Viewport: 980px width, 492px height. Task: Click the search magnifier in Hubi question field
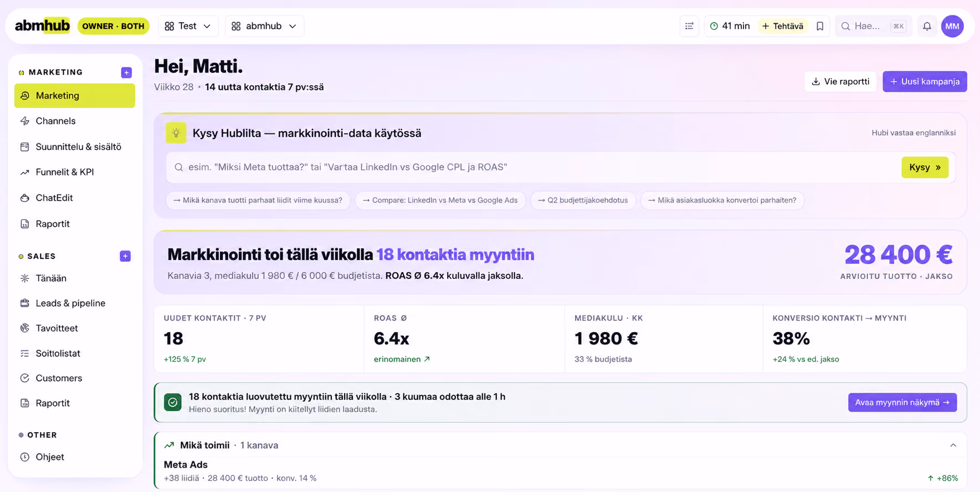(179, 167)
